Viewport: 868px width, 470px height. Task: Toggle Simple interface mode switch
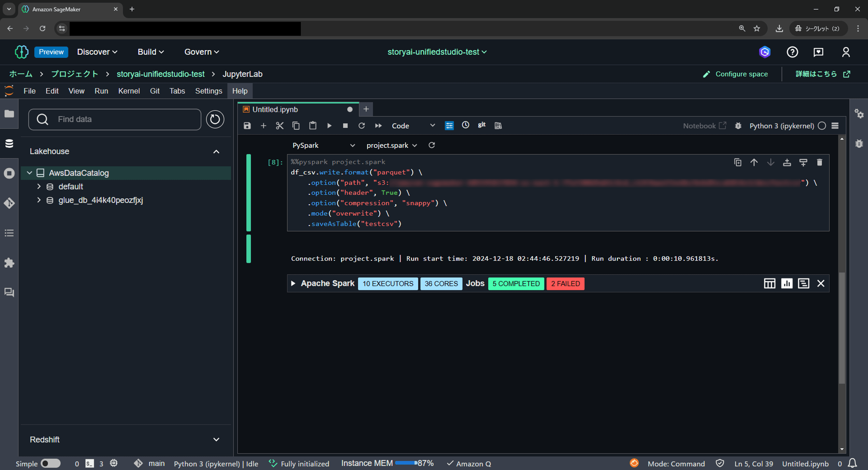pos(51,464)
